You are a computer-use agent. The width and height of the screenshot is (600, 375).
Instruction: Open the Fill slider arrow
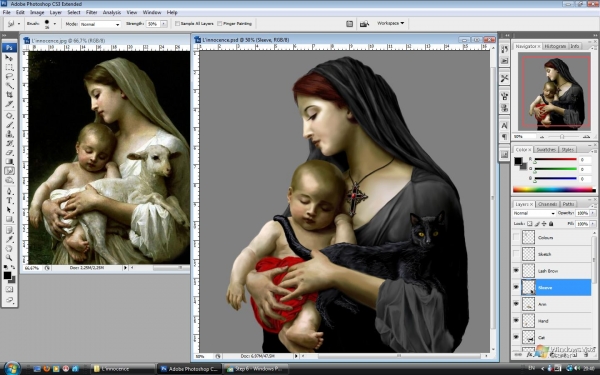pos(593,224)
